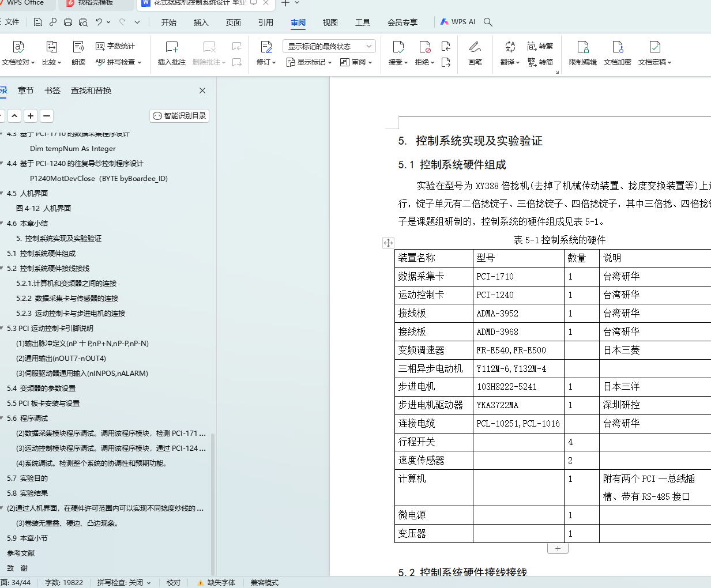This screenshot has height=588, width=711.
Task: Collapse 4.5 人机界面 outline node
Action: coord(2,194)
